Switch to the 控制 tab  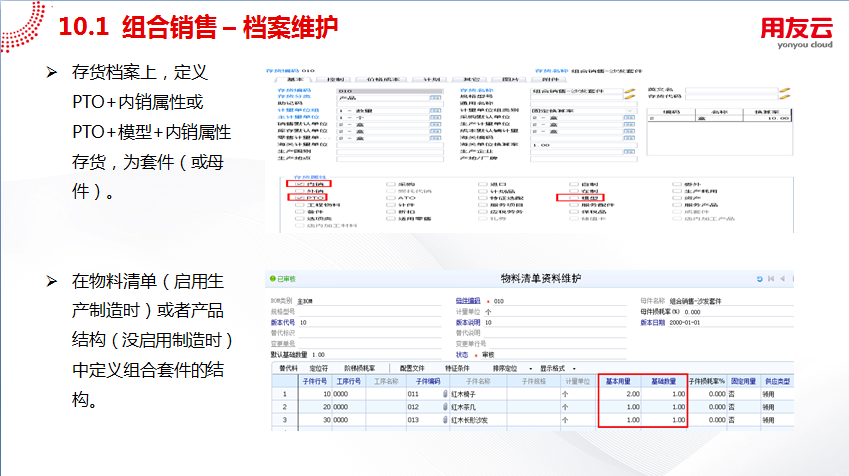coord(336,80)
